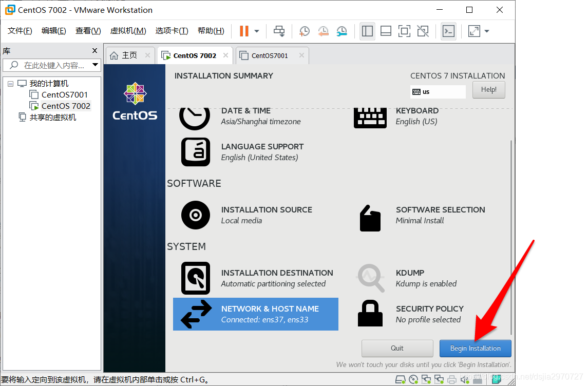The height and width of the screenshot is (386, 588).
Task: Pause the virtual machine with orange pause icon
Action: [x=244, y=31]
